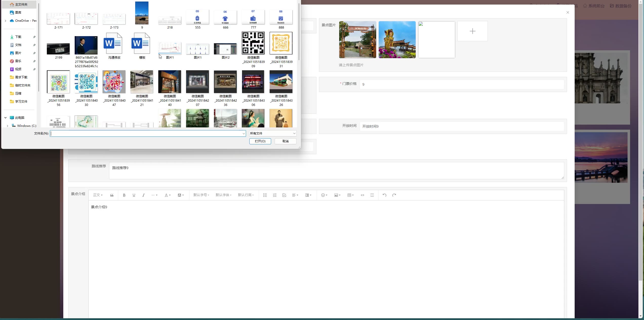Insert a numbered list
This screenshot has width=644, height=320.
point(275,195)
